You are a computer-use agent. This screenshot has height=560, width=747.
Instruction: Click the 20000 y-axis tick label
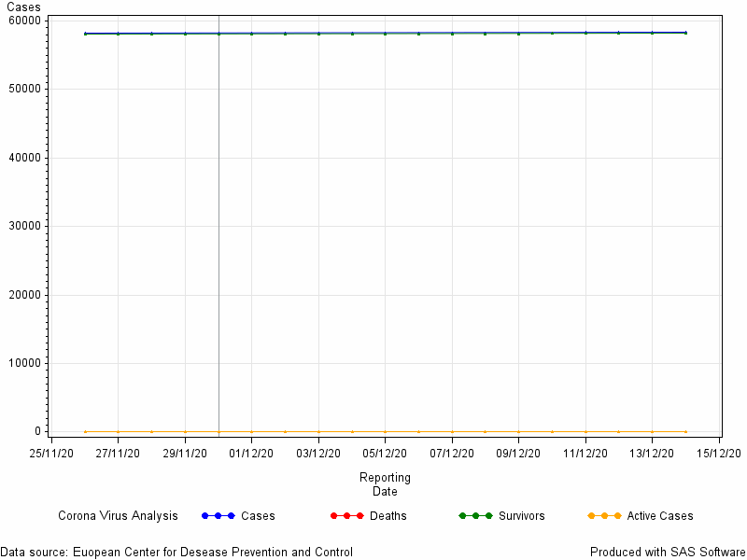click(x=25, y=295)
